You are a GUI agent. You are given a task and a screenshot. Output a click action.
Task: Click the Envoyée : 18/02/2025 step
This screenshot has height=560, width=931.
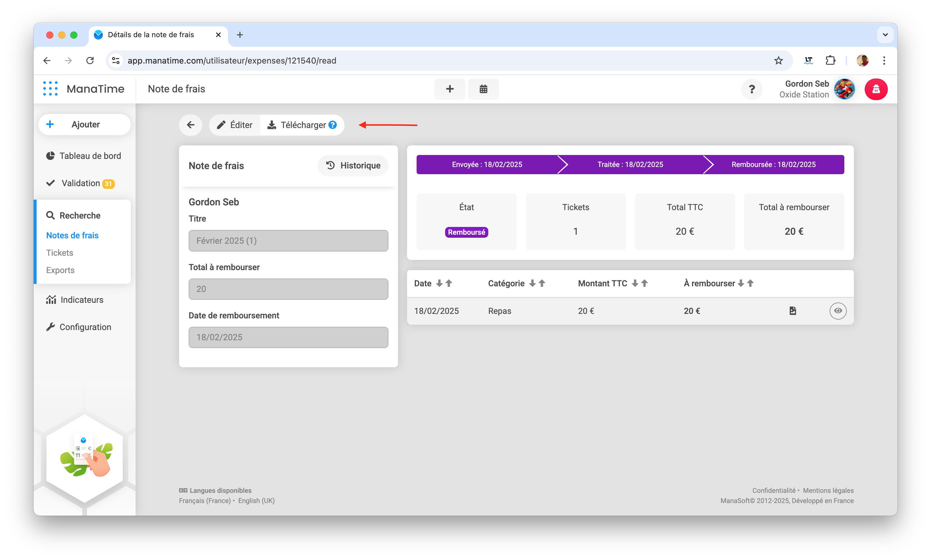(487, 164)
